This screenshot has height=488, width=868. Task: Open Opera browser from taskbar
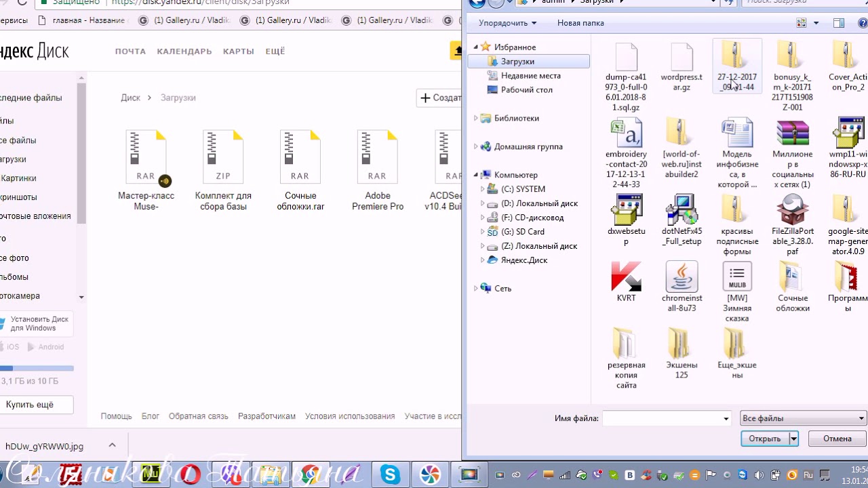click(x=191, y=474)
